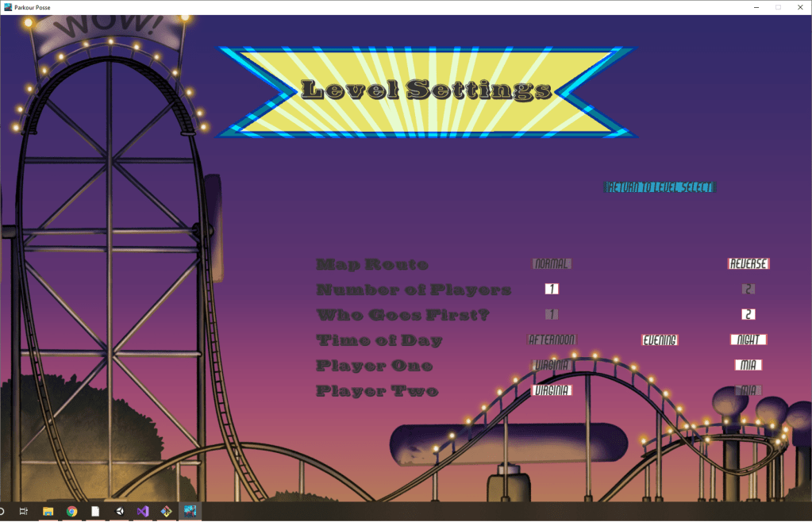Open File Explorer from the taskbar
812x522 pixels.
tap(48, 512)
